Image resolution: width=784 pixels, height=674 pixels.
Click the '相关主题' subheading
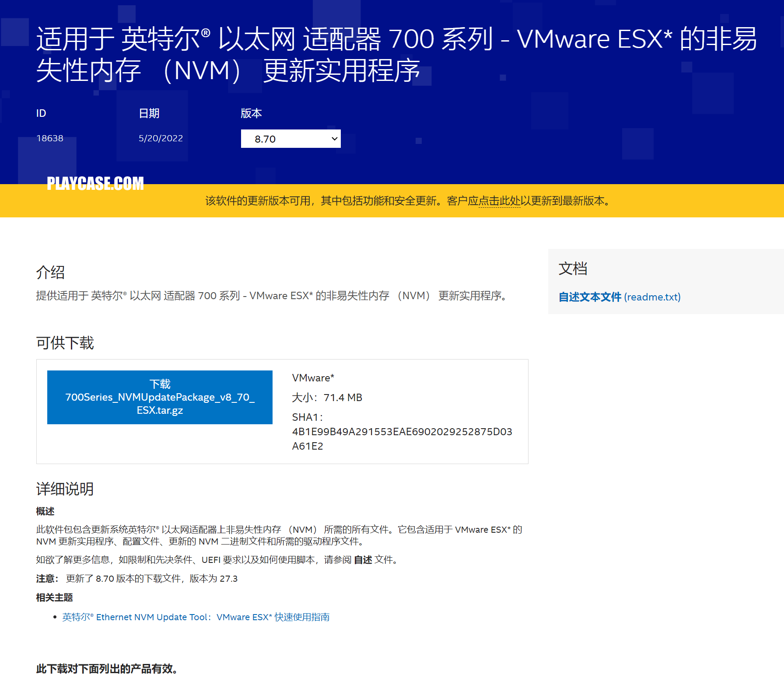[54, 597]
